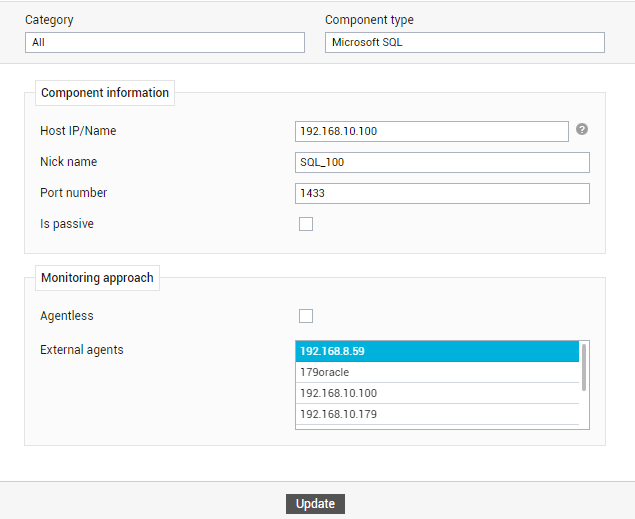Open the Category dropdown showing All

tap(165, 43)
